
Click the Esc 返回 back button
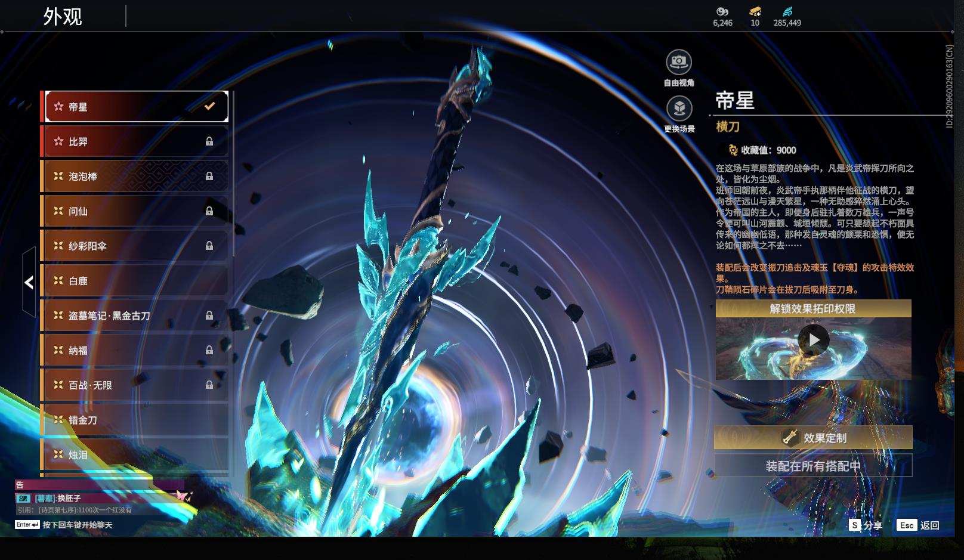919,525
